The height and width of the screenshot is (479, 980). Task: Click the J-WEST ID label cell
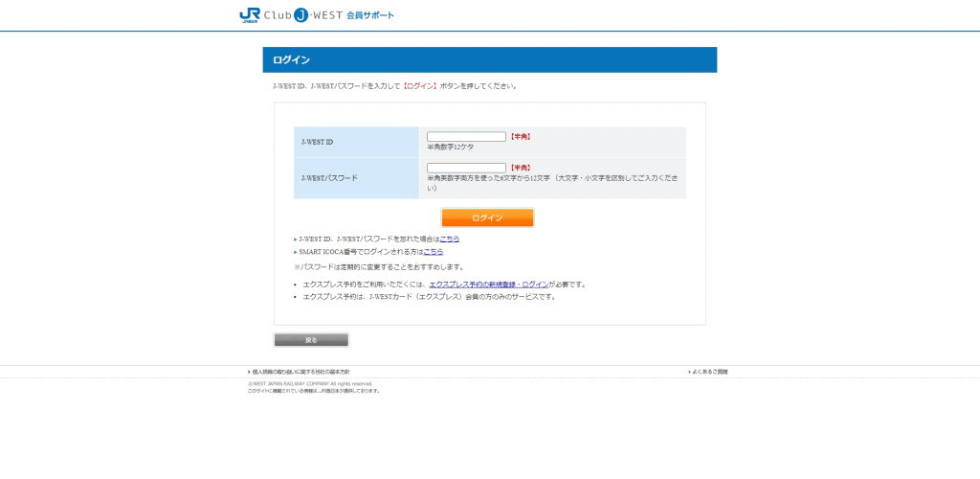pos(355,142)
